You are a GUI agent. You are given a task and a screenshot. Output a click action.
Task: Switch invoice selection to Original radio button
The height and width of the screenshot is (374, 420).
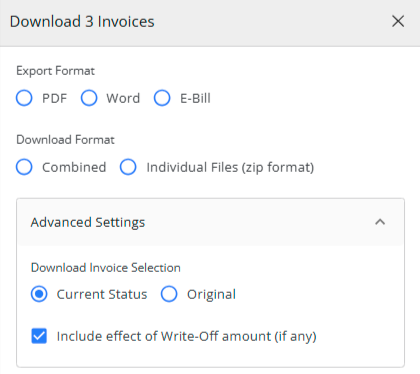(x=169, y=294)
